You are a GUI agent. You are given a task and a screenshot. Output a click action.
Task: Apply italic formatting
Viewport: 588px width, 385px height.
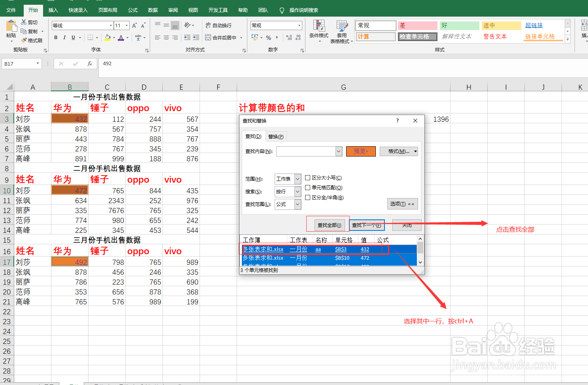tap(64, 38)
